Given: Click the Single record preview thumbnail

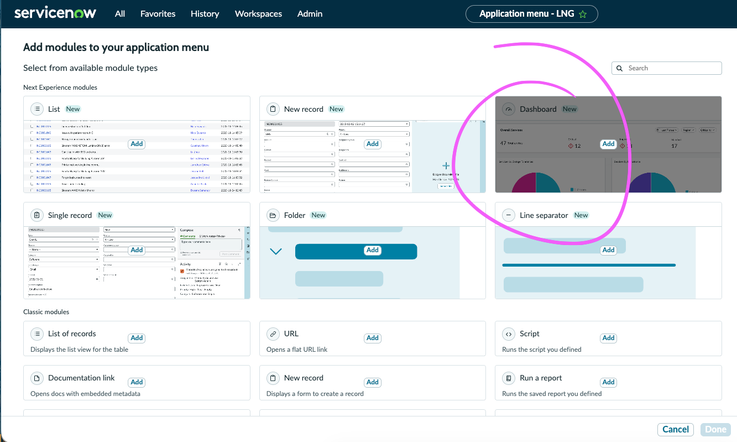Looking at the screenshot, I should point(137,262).
